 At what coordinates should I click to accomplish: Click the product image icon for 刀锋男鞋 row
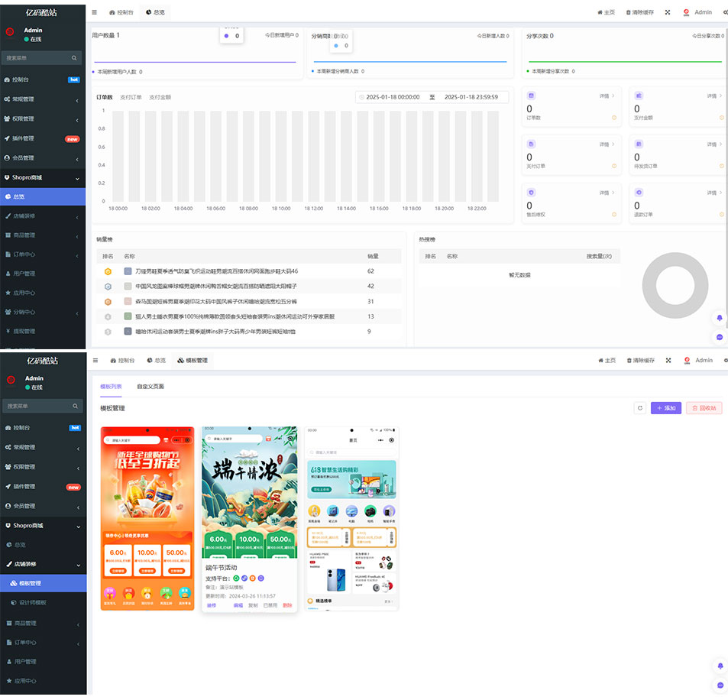tap(128, 271)
